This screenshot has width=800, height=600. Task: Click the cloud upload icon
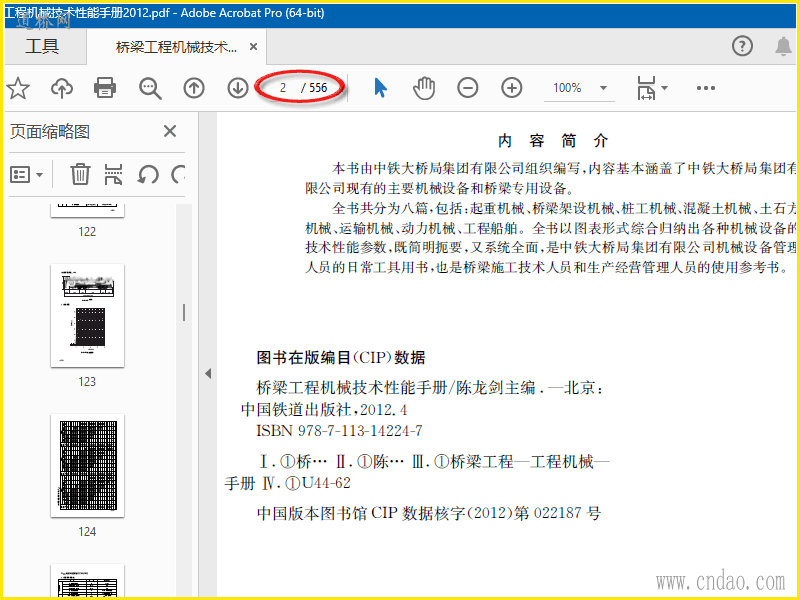62,88
